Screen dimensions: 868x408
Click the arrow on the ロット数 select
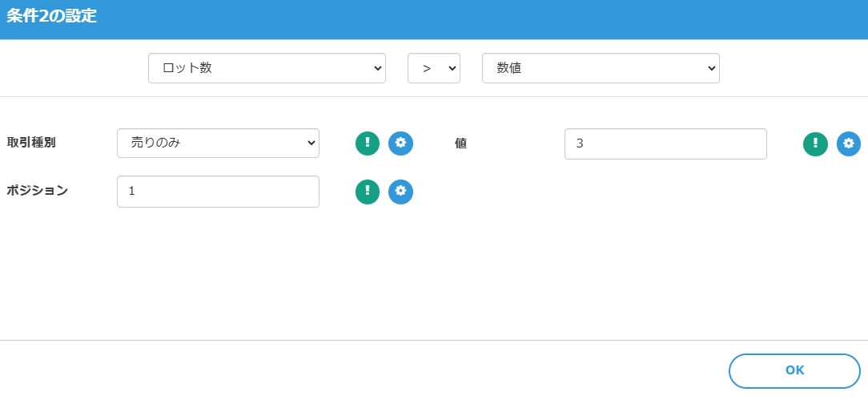pyautogui.click(x=378, y=68)
